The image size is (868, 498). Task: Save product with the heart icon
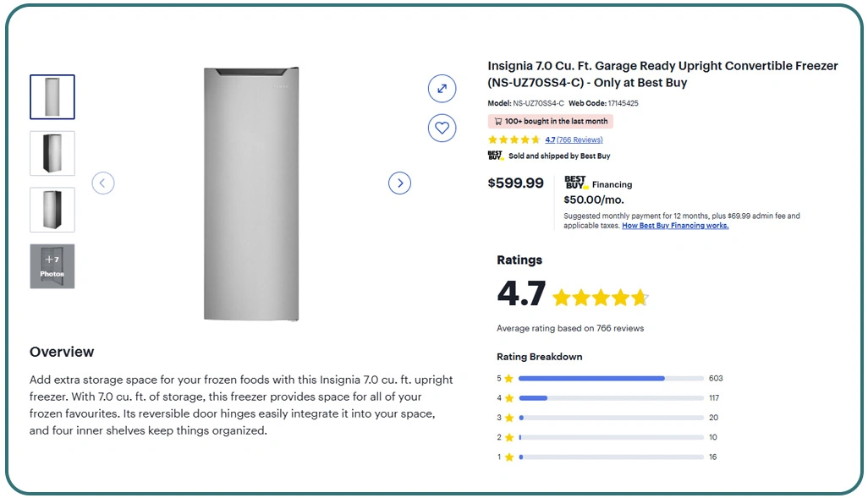point(442,128)
